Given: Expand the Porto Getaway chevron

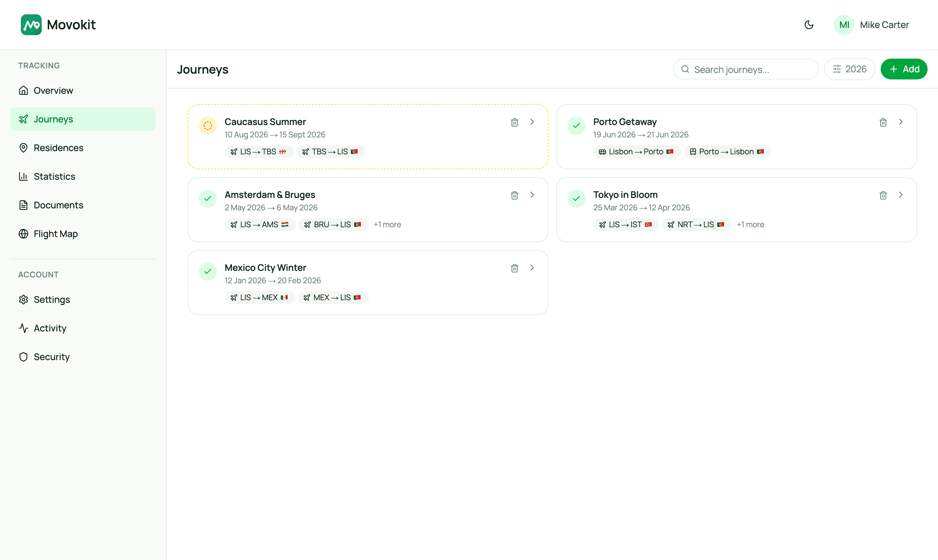Looking at the screenshot, I should [901, 122].
